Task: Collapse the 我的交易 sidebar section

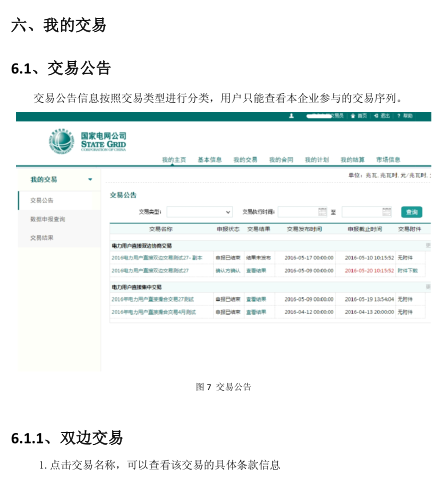Action: pyautogui.click(x=90, y=179)
